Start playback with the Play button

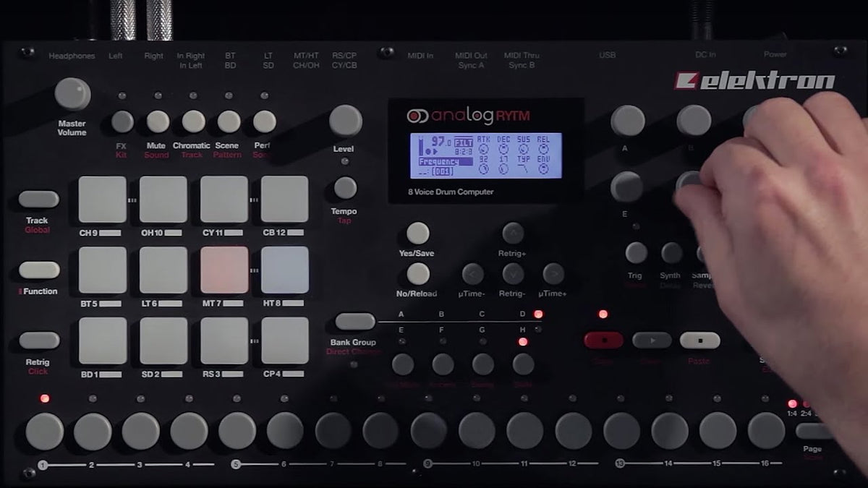(652, 340)
